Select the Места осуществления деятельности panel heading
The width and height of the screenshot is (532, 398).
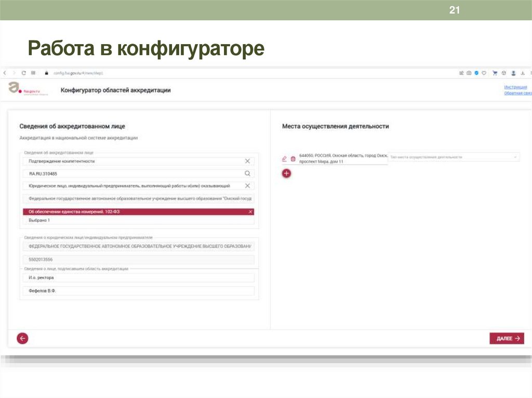[x=335, y=125]
